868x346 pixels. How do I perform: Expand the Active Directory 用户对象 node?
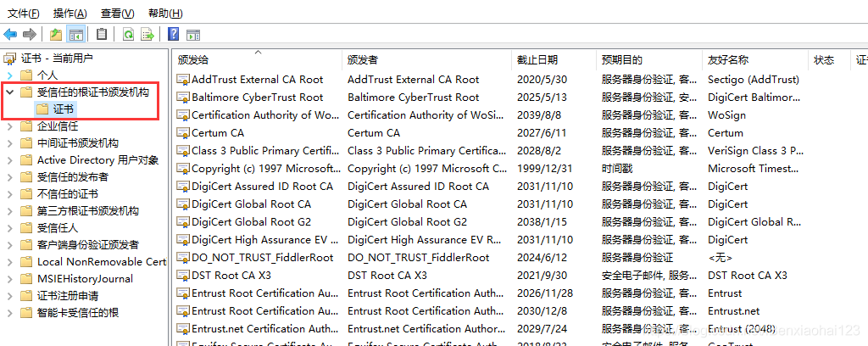(9, 160)
